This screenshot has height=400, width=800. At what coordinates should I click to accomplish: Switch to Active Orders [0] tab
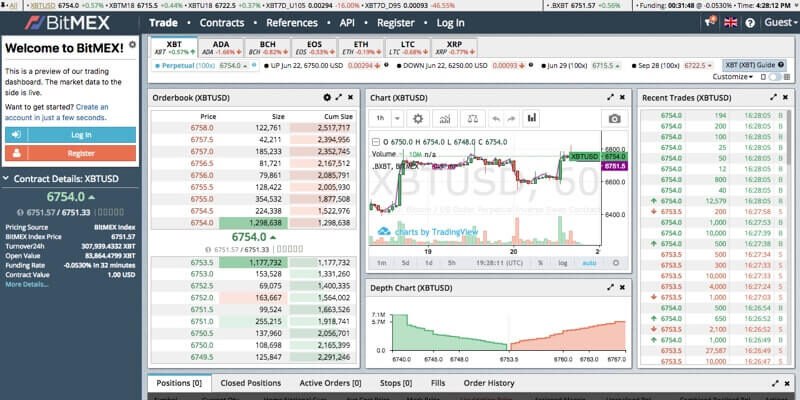click(x=331, y=383)
